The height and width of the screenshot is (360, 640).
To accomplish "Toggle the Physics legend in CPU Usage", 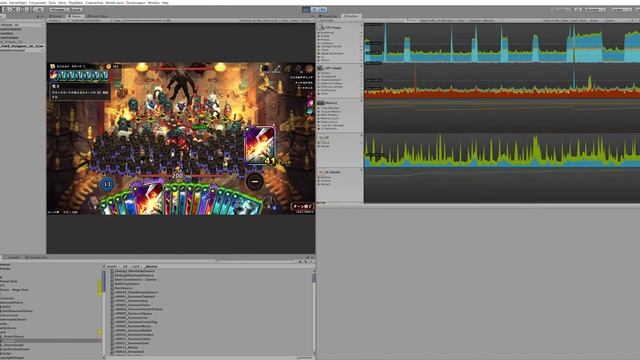I will [x=325, y=40].
